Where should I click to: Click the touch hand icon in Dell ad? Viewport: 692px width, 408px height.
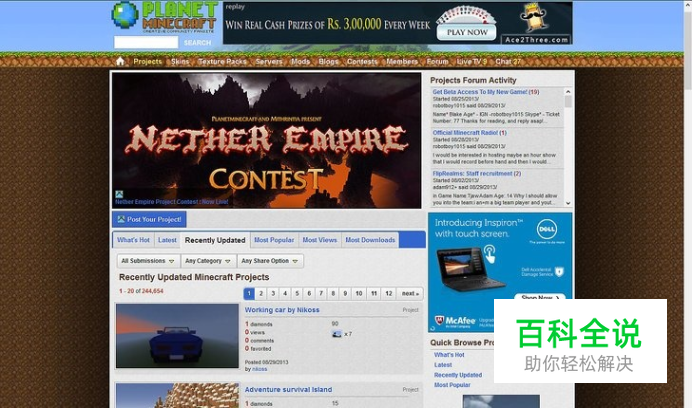click(489, 254)
